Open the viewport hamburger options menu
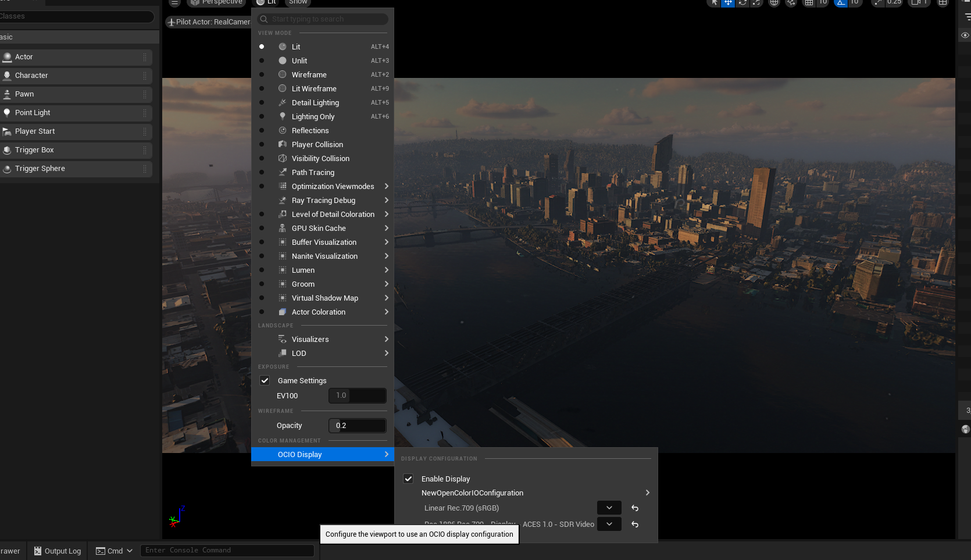Image resolution: width=971 pixels, height=560 pixels. pyautogui.click(x=174, y=2)
